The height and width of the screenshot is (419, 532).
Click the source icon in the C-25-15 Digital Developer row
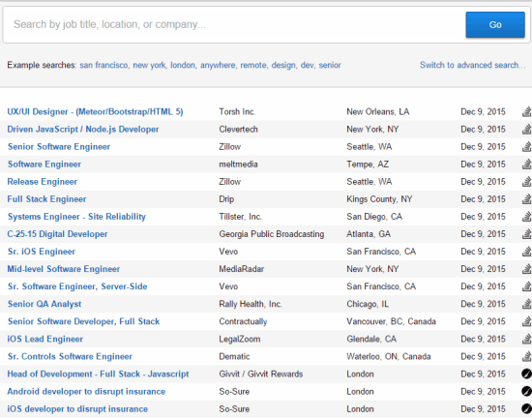tap(527, 234)
